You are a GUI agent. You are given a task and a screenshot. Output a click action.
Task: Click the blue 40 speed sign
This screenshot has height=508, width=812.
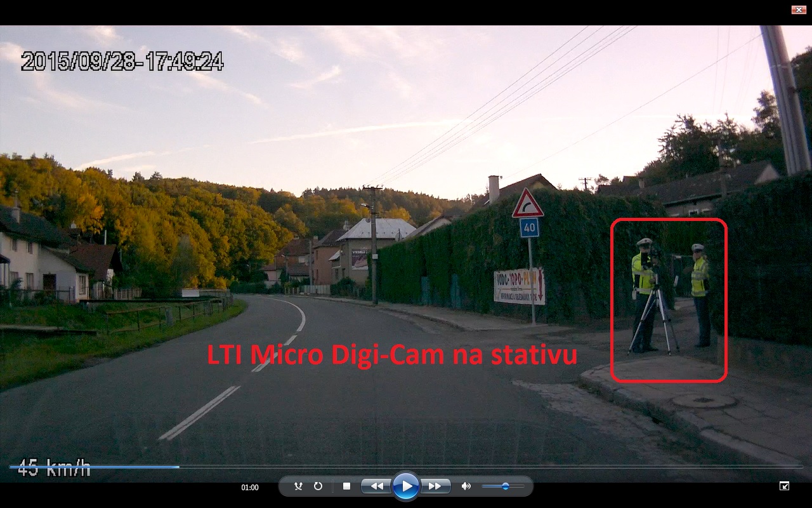(529, 228)
